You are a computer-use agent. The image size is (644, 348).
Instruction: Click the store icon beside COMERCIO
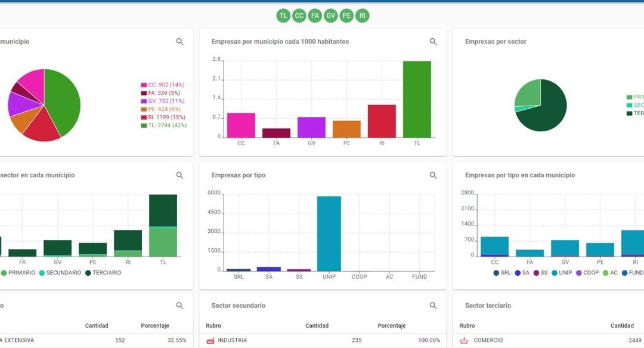tap(464, 340)
